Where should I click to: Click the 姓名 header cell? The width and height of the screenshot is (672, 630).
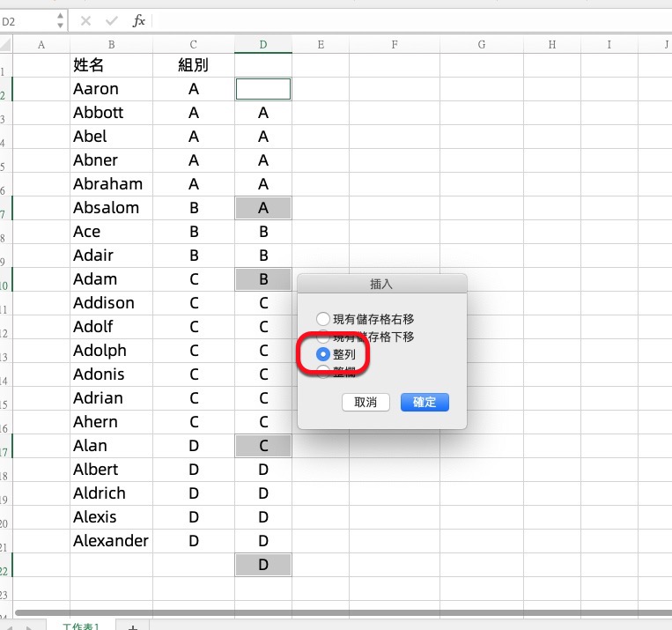pyautogui.click(x=112, y=65)
